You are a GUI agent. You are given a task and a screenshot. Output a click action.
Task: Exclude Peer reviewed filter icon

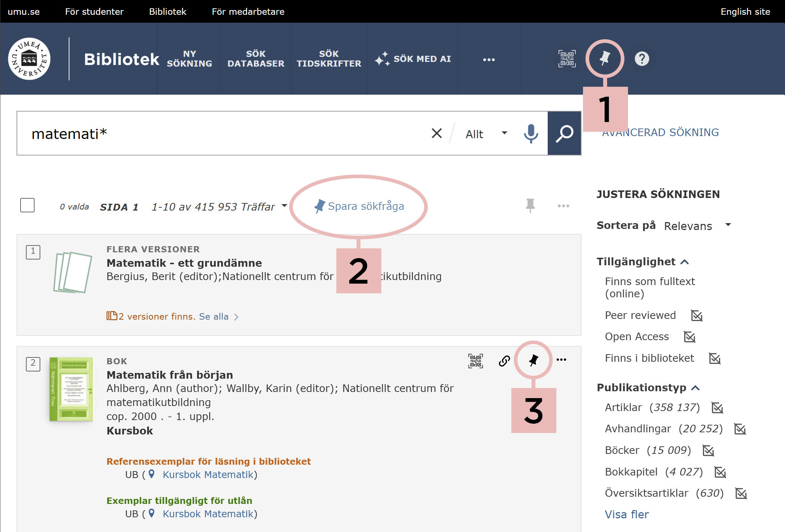tap(697, 316)
